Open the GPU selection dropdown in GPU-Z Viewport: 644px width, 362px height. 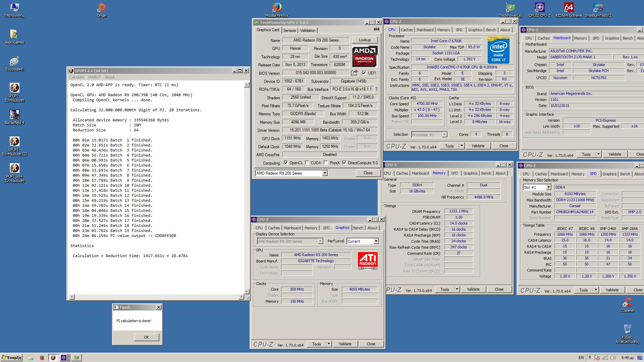pyautogui.click(x=325, y=173)
